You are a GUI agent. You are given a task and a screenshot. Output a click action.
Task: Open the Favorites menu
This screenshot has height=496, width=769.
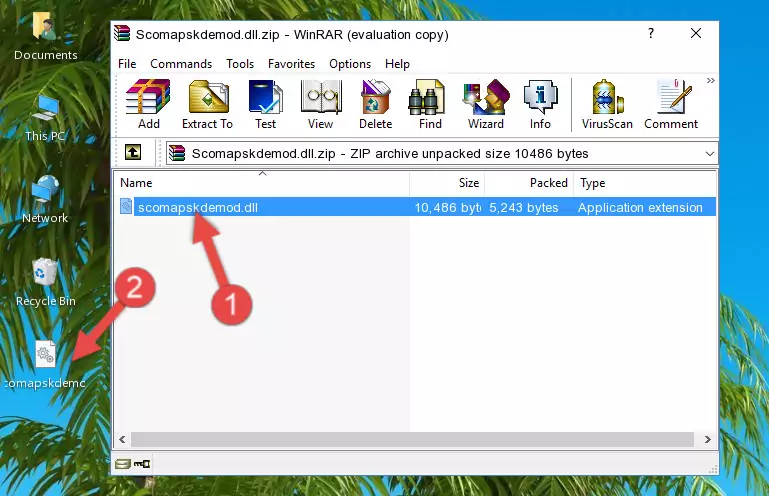[x=291, y=64]
